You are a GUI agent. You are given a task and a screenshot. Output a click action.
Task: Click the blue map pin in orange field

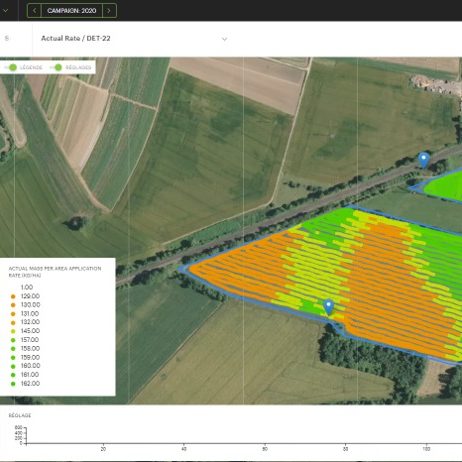point(329,307)
